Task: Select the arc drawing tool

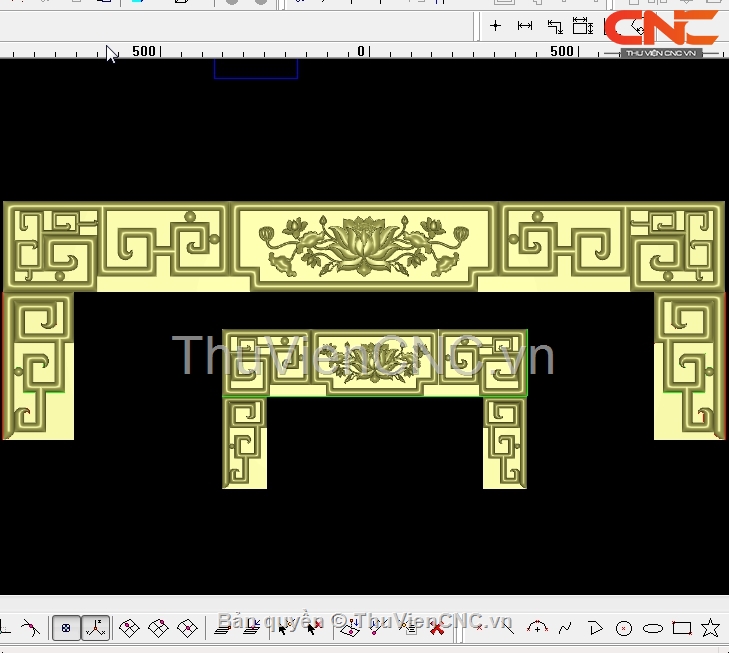Action: (537, 628)
